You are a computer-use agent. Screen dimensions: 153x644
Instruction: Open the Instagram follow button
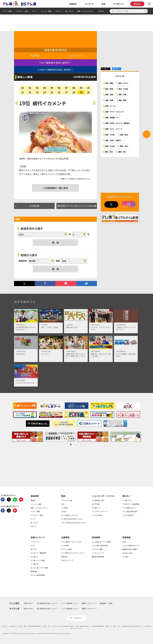pyautogui.click(x=128, y=204)
